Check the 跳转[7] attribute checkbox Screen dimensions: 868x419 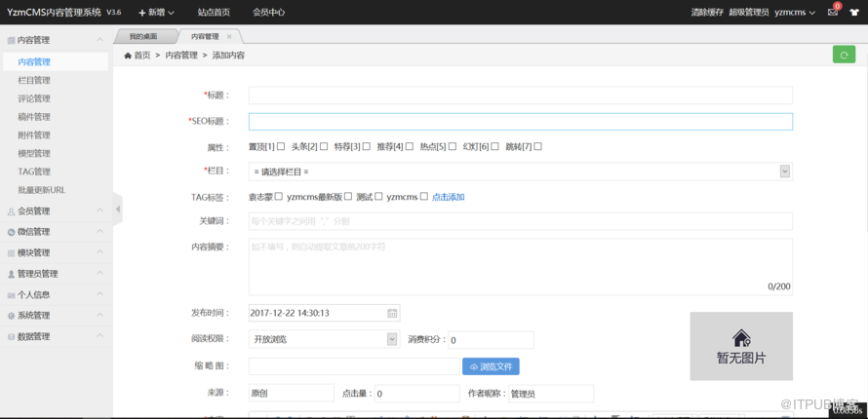[x=538, y=146]
